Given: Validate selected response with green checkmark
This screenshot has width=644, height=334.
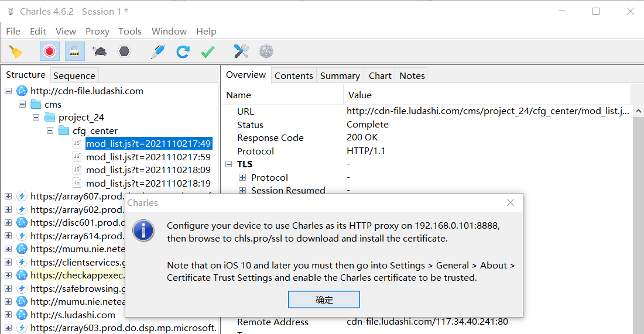Looking at the screenshot, I should coord(208,51).
